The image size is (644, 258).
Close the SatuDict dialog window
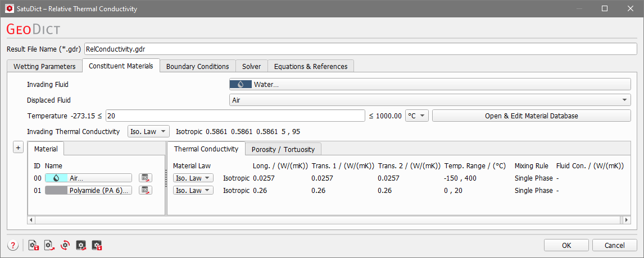click(629, 8)
